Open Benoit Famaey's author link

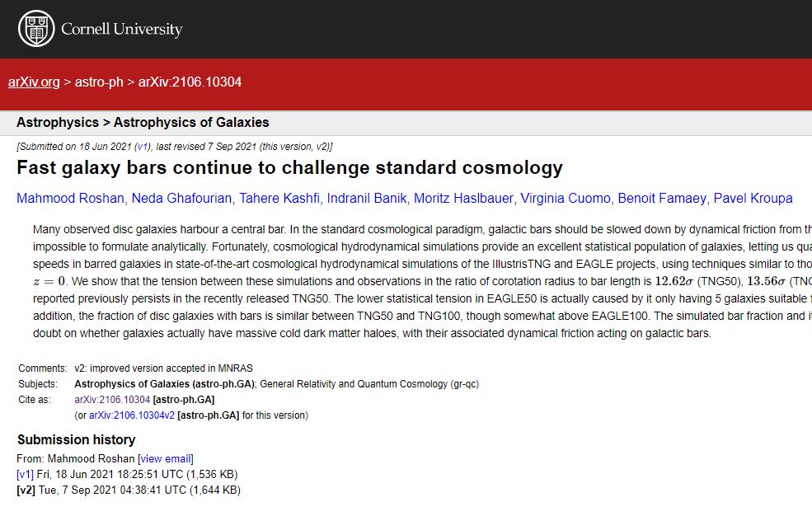(662, 199)
